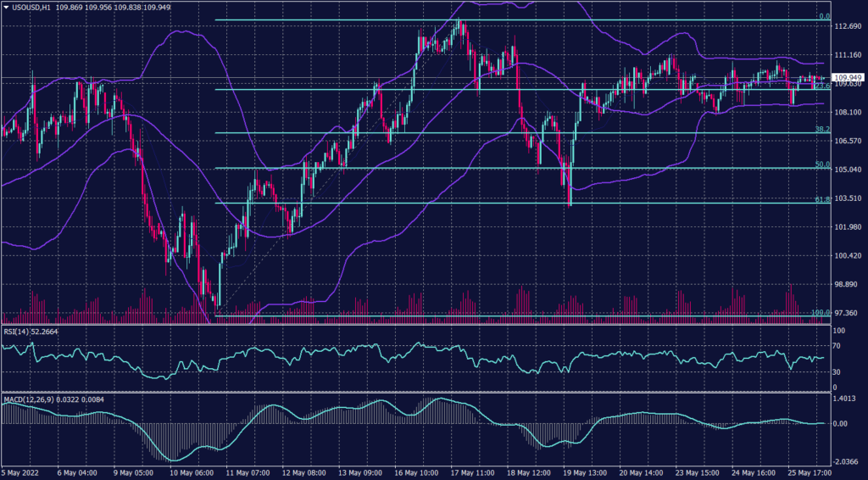Click the 97.360 price scale value
The width and height of the screenshot is (868, 480).
(848, 313)
